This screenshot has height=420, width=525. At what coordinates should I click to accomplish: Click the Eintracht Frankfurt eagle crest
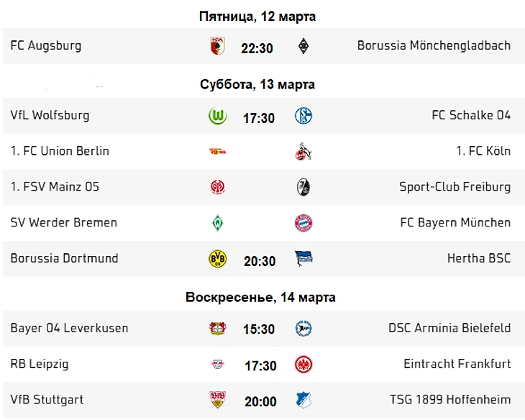point(303,365)
